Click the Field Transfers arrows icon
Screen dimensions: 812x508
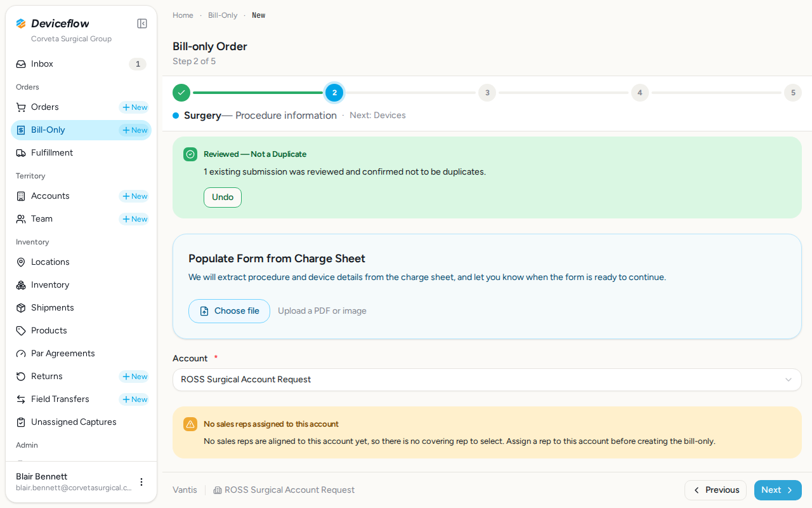(x=21, y=399)
